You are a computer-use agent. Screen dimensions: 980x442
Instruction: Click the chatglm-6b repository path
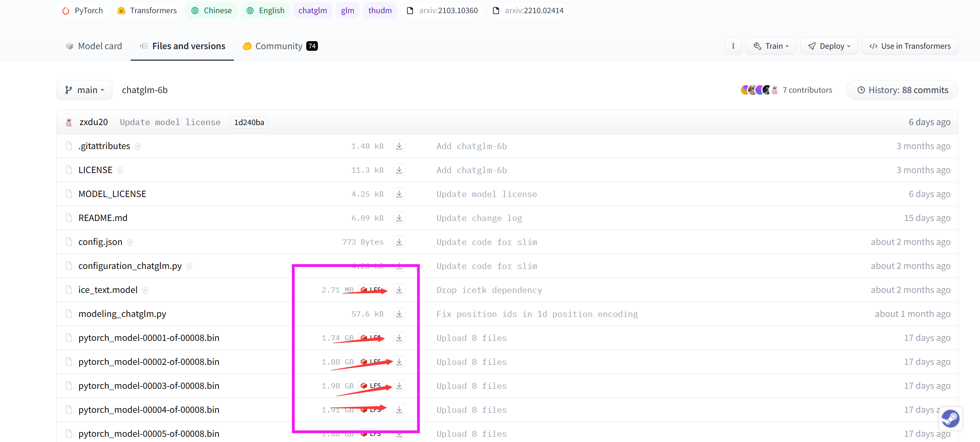[x=145, y=90]
